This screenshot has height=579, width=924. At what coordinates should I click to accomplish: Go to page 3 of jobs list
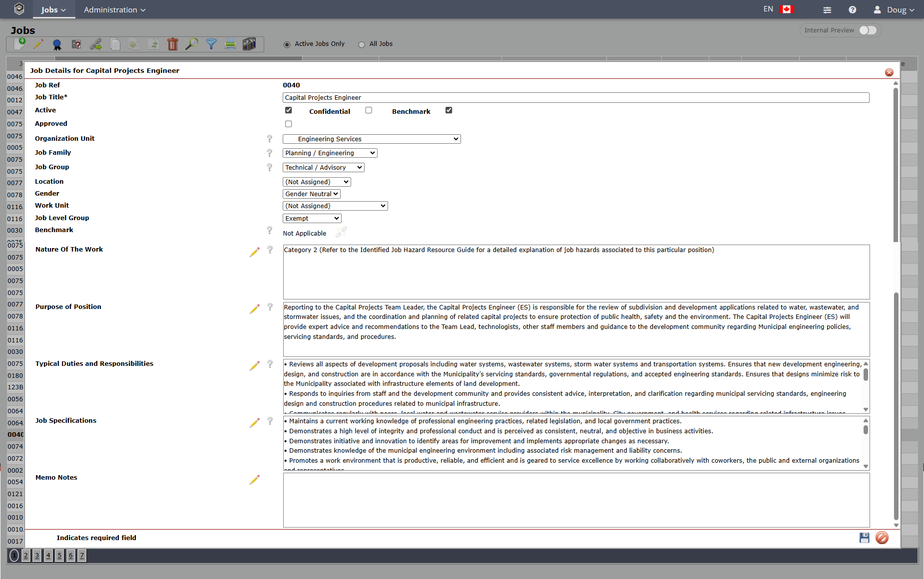[37, 556]
